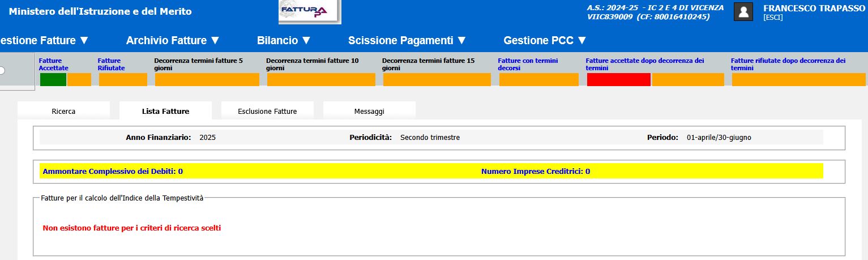
Task: Click the FatturaPA logo
Action: (309, 12)
